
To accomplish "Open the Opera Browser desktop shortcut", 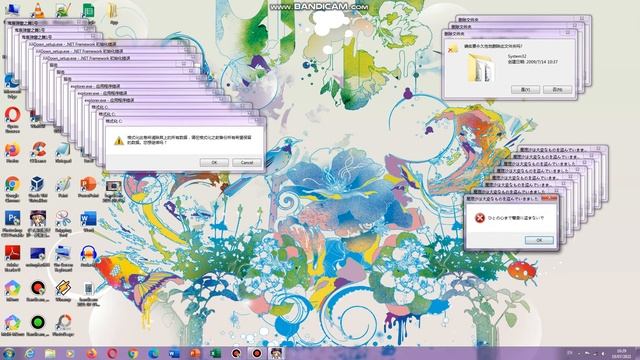I will tap(12, 119).
